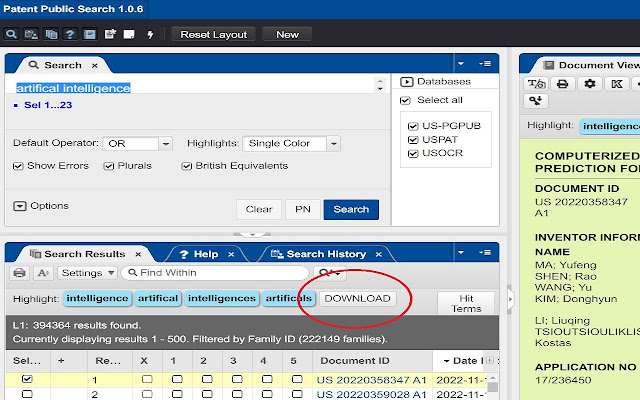Switch to the Search History tab
The width and height of the screenshot is (640, 400).
point(326,254)
